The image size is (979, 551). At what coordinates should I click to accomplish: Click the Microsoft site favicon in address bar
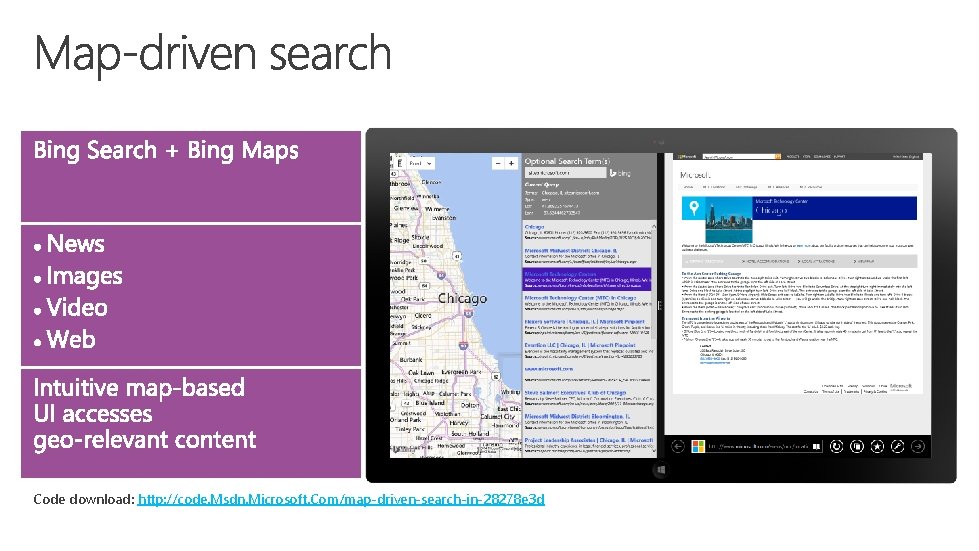(x=699, y=446)
